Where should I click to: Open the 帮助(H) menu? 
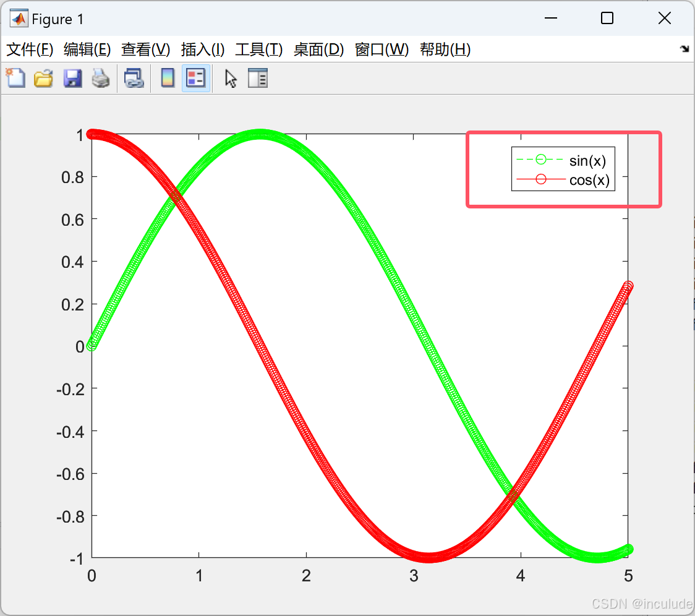[445, 49]
